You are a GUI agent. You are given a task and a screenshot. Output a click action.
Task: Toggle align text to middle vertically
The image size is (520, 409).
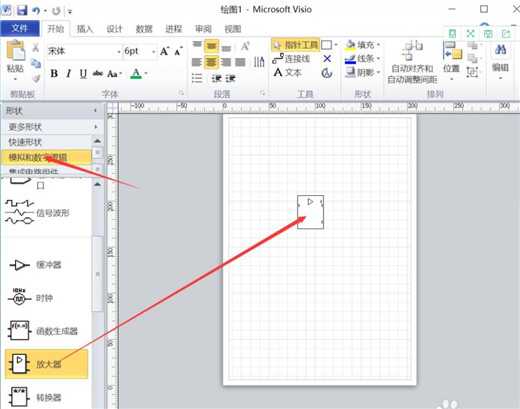211,46
